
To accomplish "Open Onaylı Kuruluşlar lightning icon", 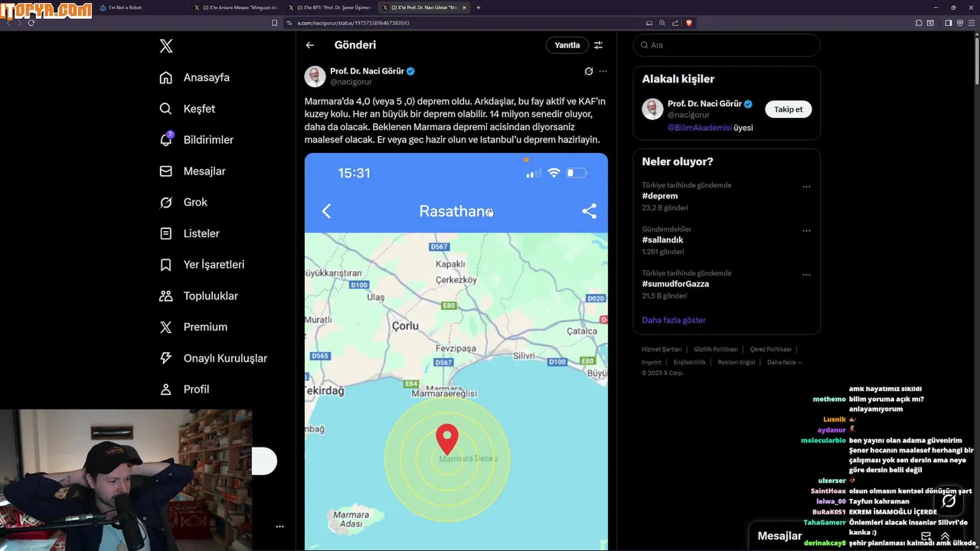I will pos(165,358).
